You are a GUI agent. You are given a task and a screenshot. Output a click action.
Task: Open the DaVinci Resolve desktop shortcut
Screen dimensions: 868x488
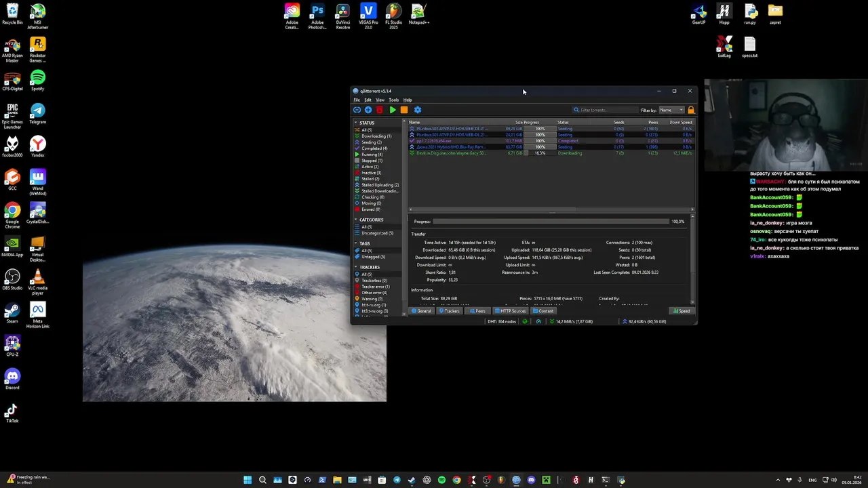(342, 16)
